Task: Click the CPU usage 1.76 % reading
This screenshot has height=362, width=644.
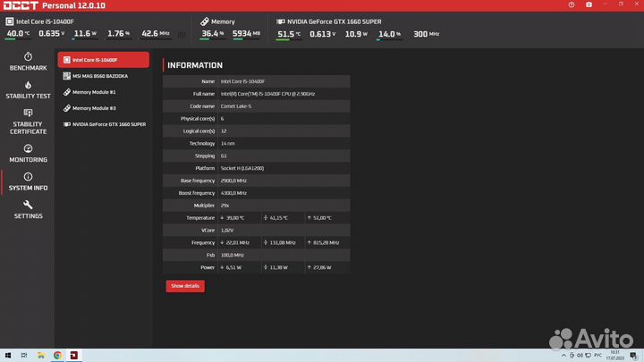Action: 118,34
